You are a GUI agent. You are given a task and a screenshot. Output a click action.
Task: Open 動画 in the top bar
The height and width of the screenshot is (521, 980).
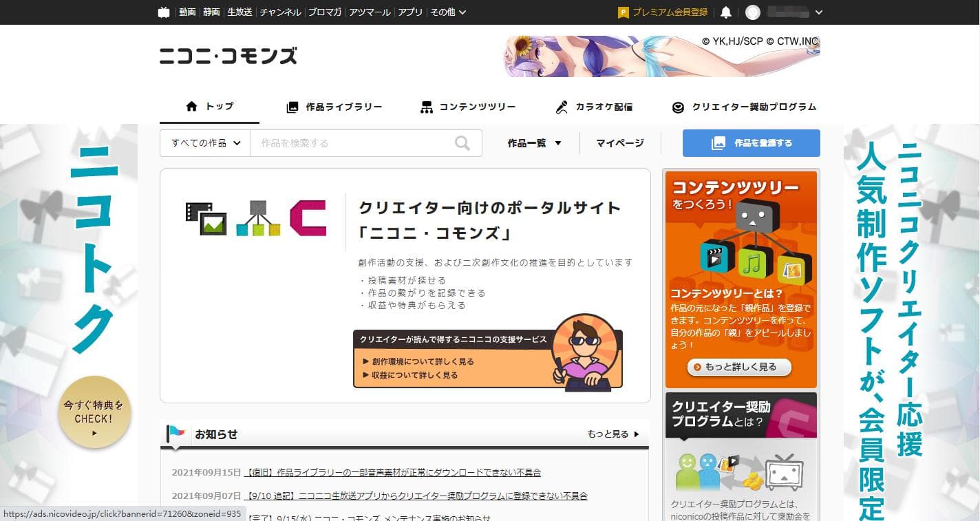(187, 12)
